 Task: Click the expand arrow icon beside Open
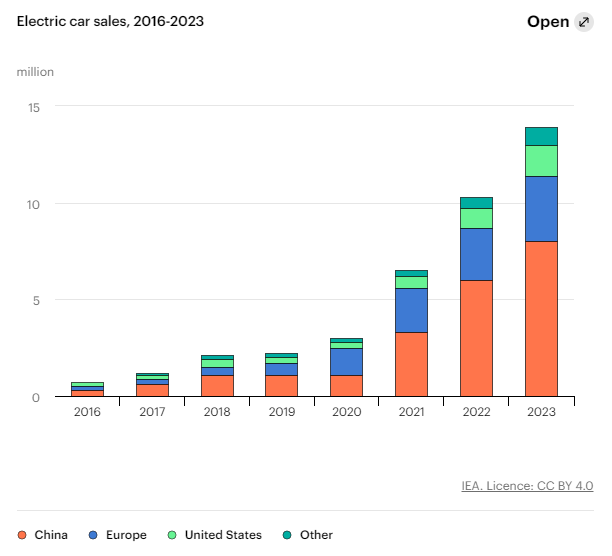[x=584, y=22]
